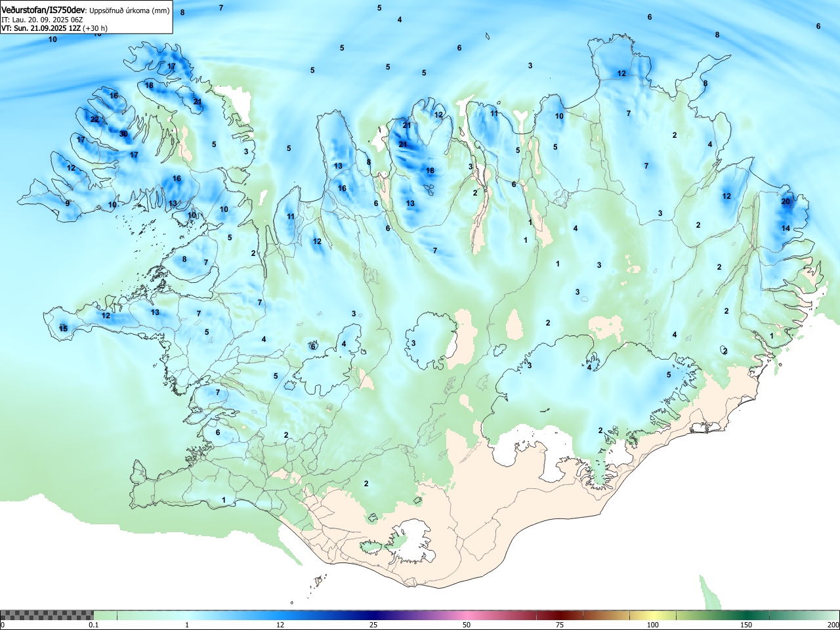Click the checkered zero segment of the color legend
The image size is (840, 630).
47,615
